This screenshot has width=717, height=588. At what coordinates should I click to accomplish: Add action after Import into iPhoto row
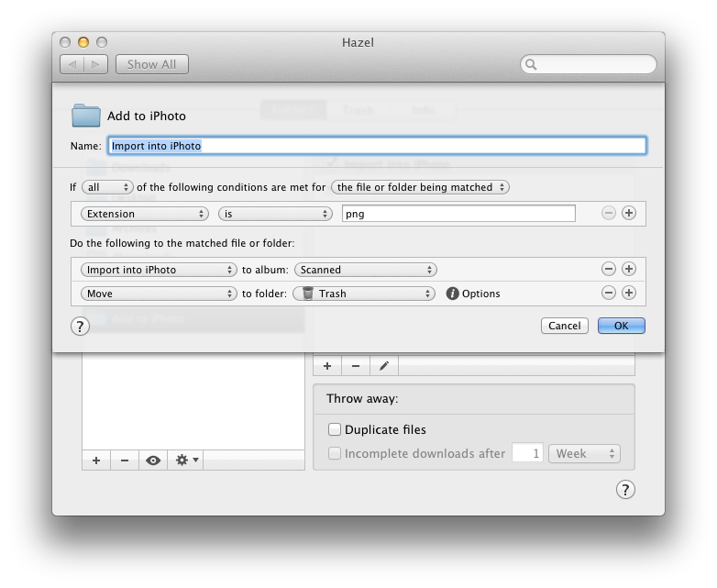pos(629,269)
